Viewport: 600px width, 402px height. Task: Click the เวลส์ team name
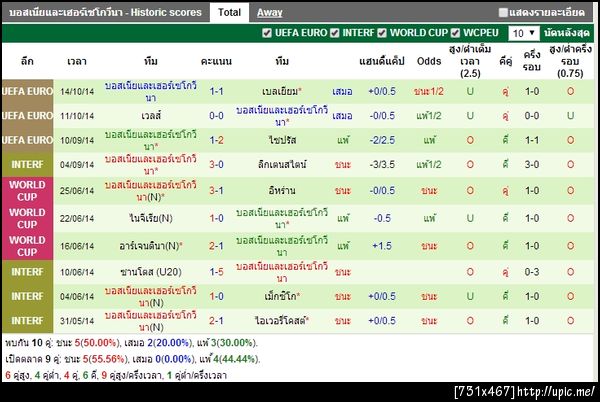151,116
